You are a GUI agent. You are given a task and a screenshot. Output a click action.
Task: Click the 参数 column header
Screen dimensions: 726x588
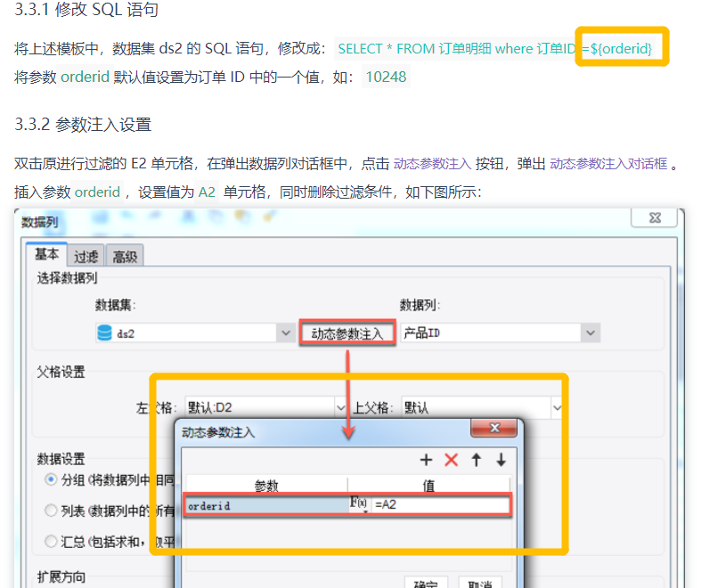[x=266, y=485]
